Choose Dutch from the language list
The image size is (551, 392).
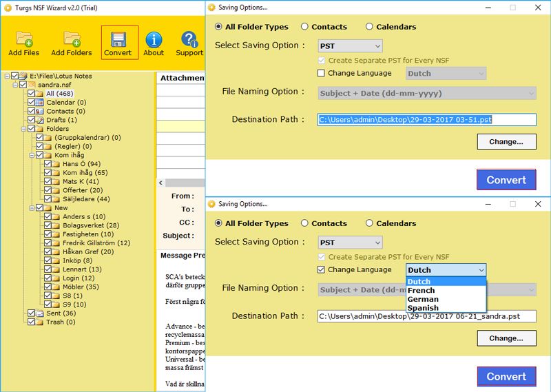[x=446, y=282]
